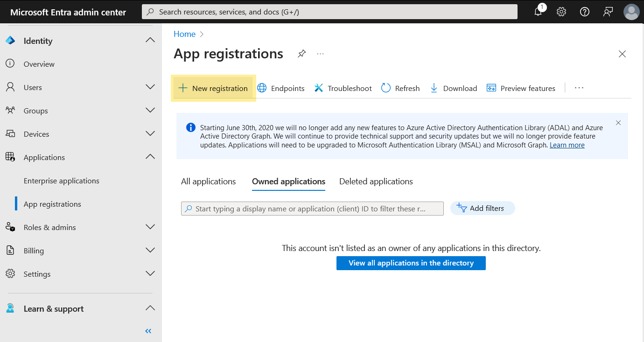
Task: Click the Roles & admins icon
Action: (10, 227)
